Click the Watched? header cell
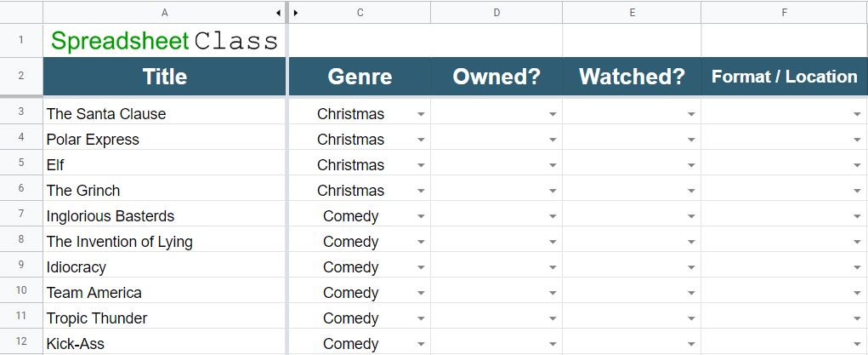Viewport: 868px width, 355px height. (x=632, y=77)
